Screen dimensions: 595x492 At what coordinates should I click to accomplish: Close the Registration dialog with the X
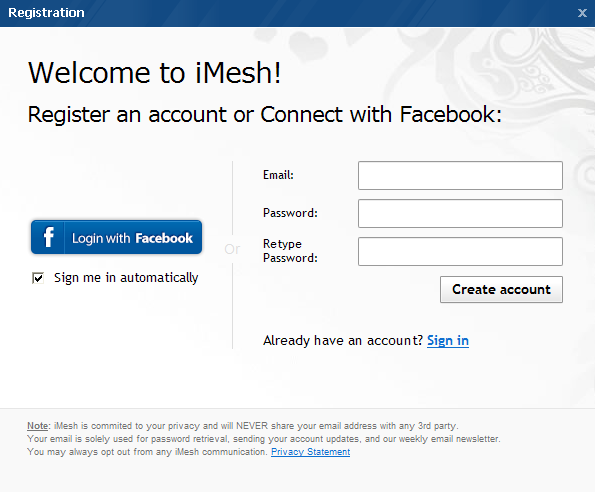click(582, 13)
